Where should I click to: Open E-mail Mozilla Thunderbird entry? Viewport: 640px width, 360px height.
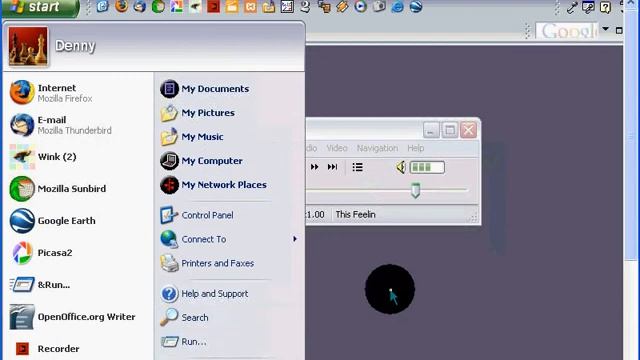[x=60, y=125]
